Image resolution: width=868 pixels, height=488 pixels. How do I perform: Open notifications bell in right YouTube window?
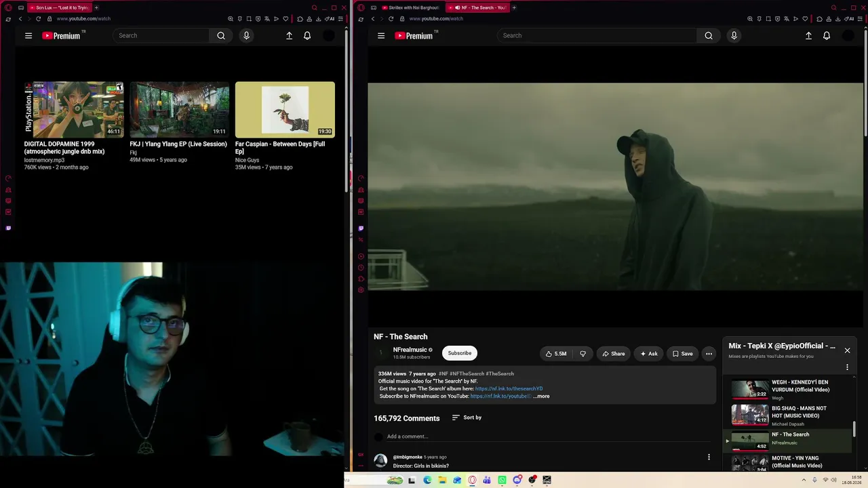(x=827, y=35)
